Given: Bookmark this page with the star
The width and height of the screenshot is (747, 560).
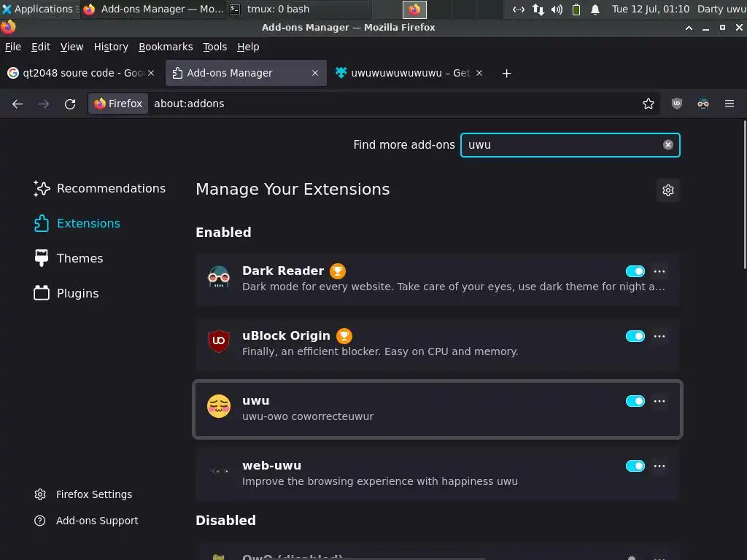Looking at the screenshot, I should pos(648,104).
